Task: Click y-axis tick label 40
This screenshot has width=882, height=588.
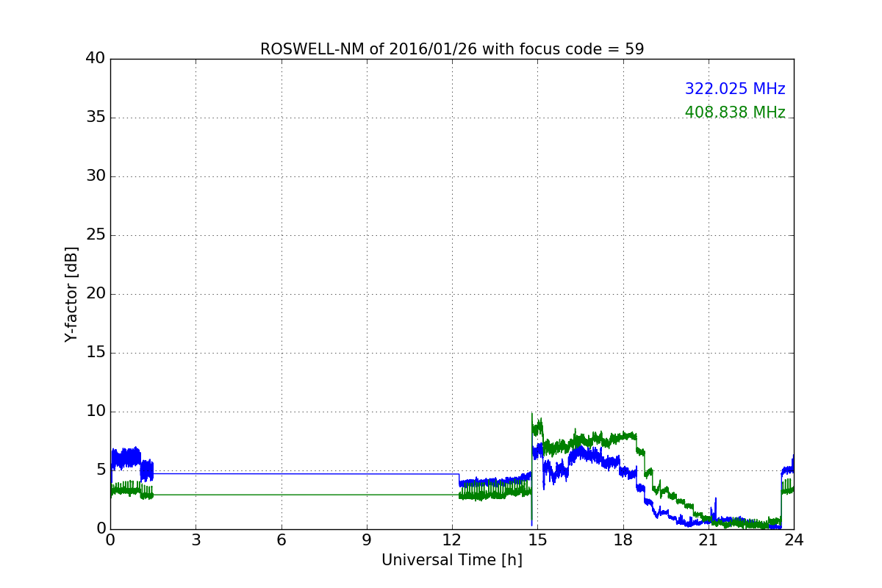Action: (x=96, y=58)
